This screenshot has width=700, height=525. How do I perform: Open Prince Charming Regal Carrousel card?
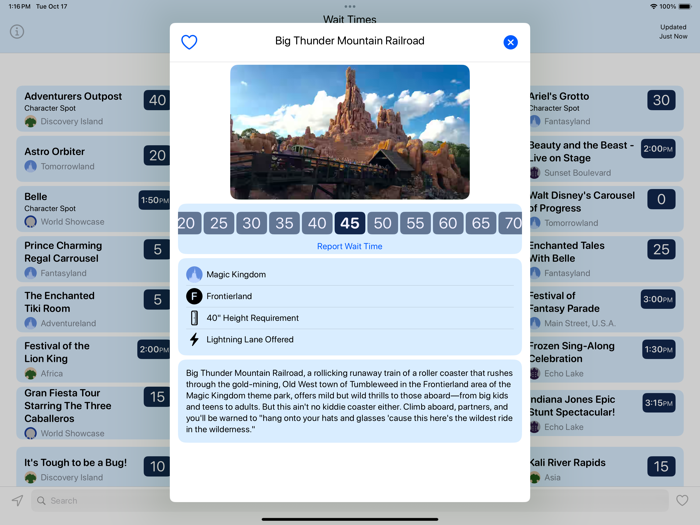[x=93, y=259]
